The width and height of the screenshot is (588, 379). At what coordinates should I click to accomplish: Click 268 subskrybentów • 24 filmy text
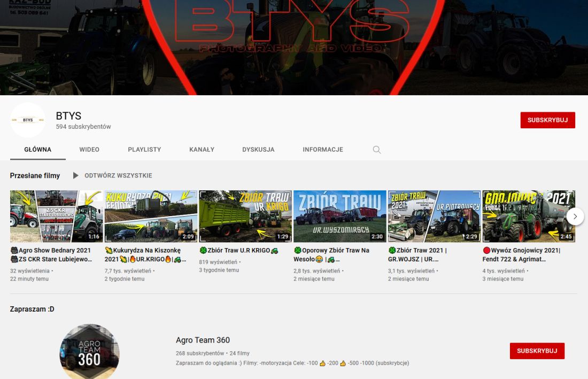click(213, 353)
